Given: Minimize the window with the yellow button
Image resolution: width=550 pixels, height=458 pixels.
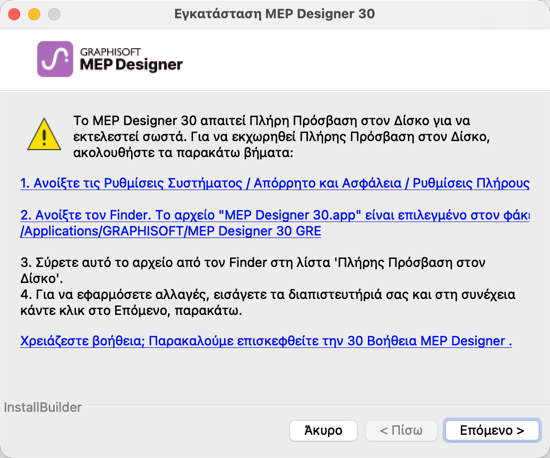Looking at the screenshot, I should 34,14.
